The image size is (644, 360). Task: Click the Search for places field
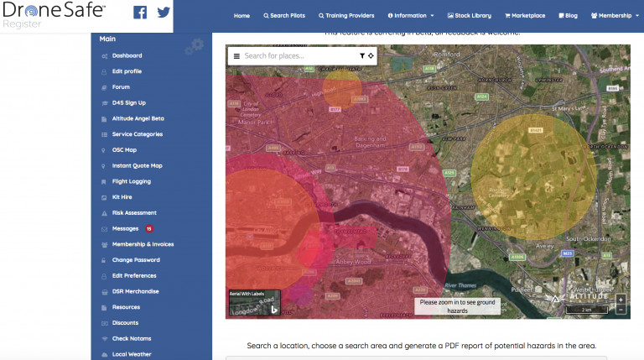[298, 56]
